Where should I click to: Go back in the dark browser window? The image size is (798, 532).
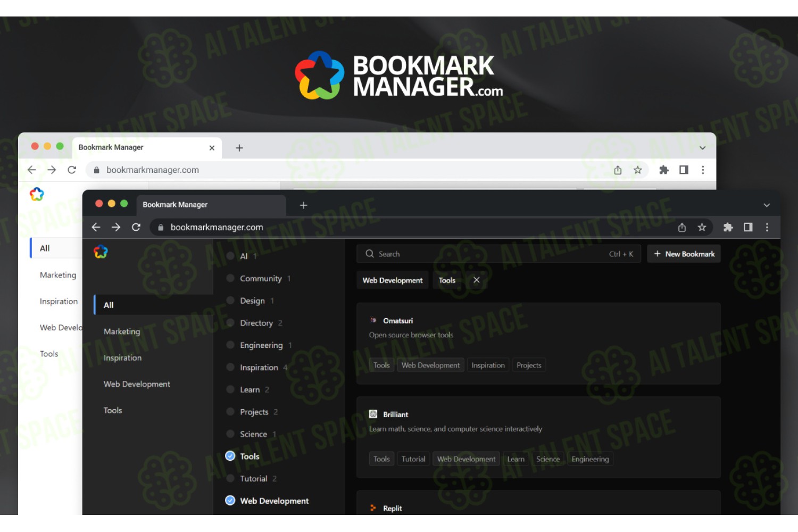pos(96,227)
